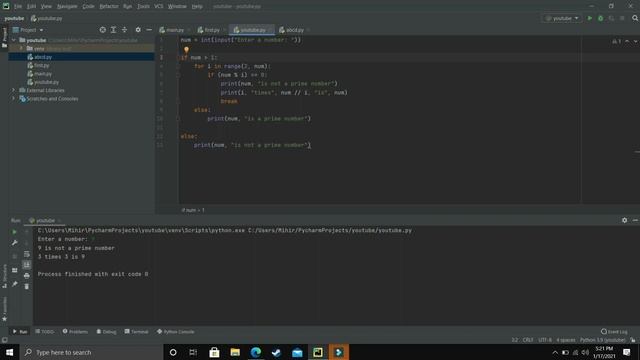Open the TODO tool window
The image size is (640, 360).
pos(44,331)
